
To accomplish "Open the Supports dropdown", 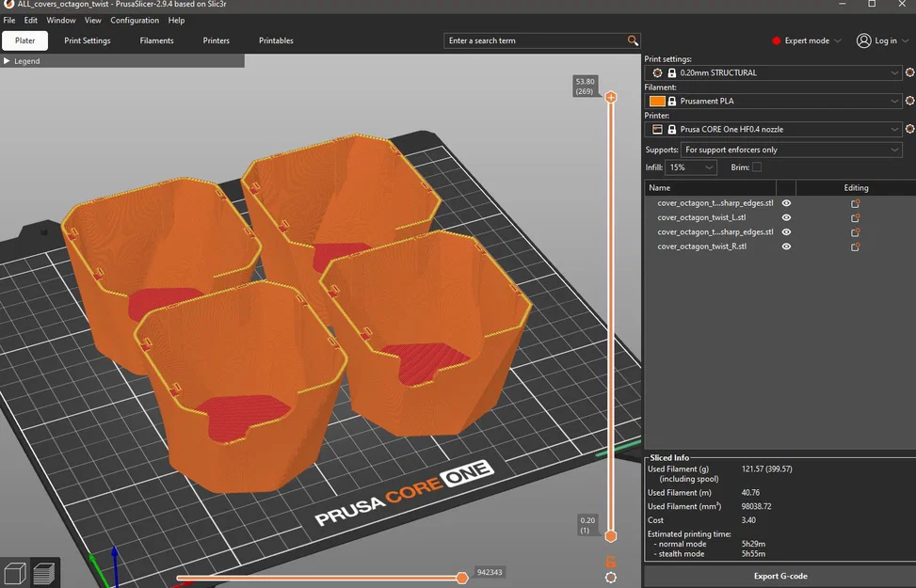I will pyautogui.click(x=791, y=151).
